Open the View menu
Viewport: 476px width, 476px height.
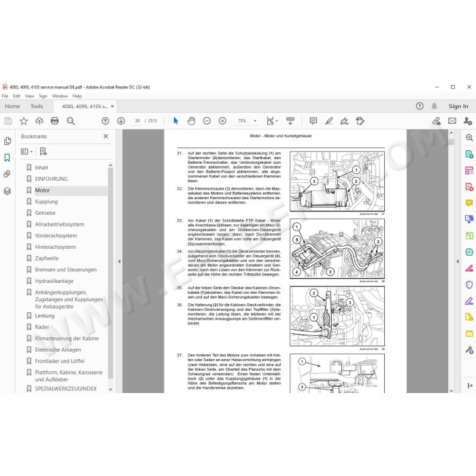[x=29, y=96]
